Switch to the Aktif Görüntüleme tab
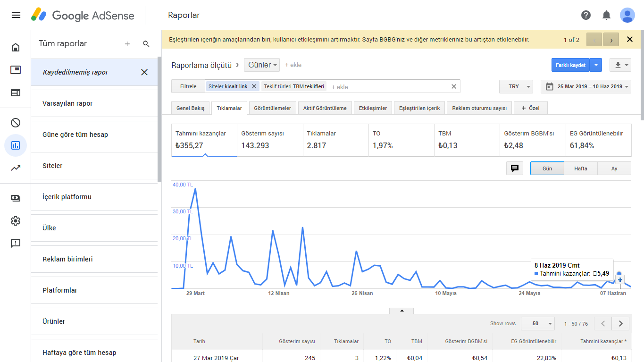Viewport: 644px width, 362px height. 325,108
